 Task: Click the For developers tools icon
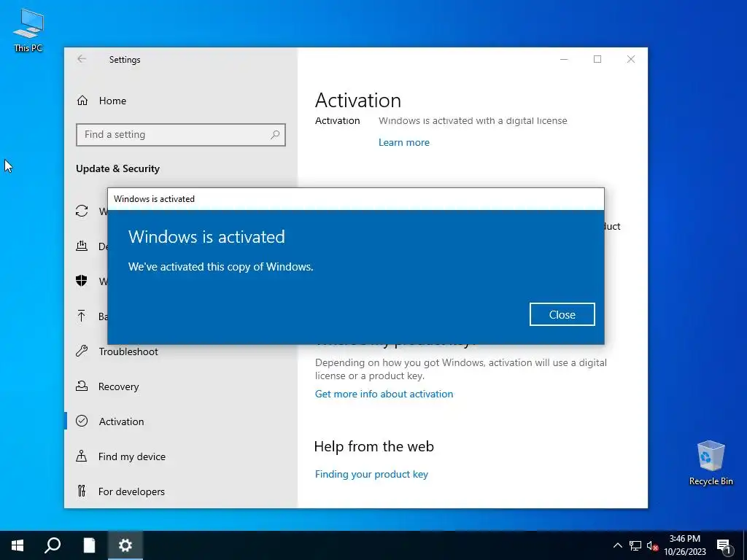tap(82, 491)
